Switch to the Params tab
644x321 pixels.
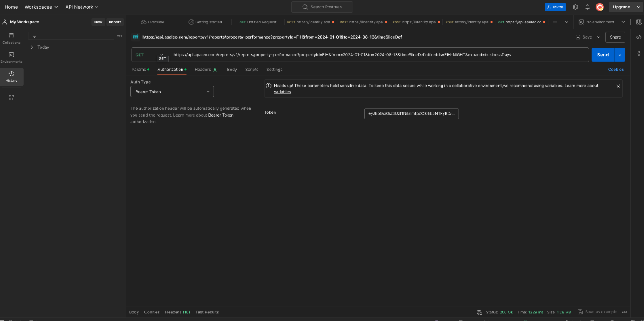pyautogui.click(x=140, y=70)
